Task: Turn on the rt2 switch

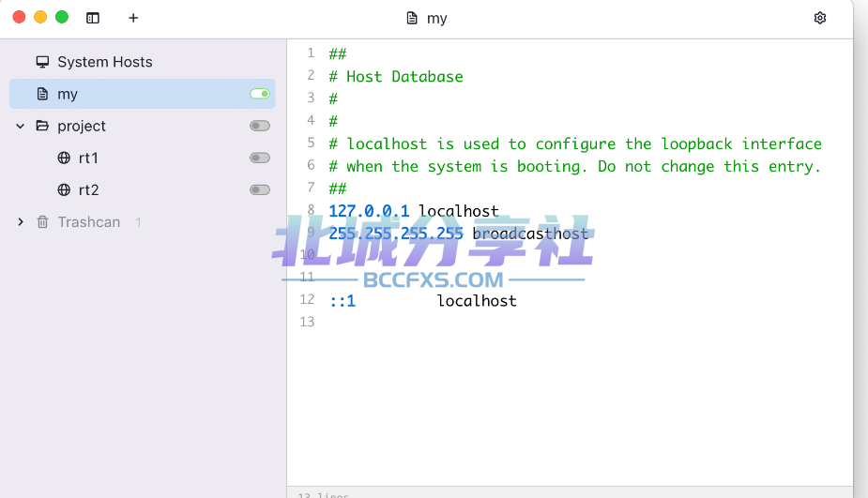Action: pos(260,189)
